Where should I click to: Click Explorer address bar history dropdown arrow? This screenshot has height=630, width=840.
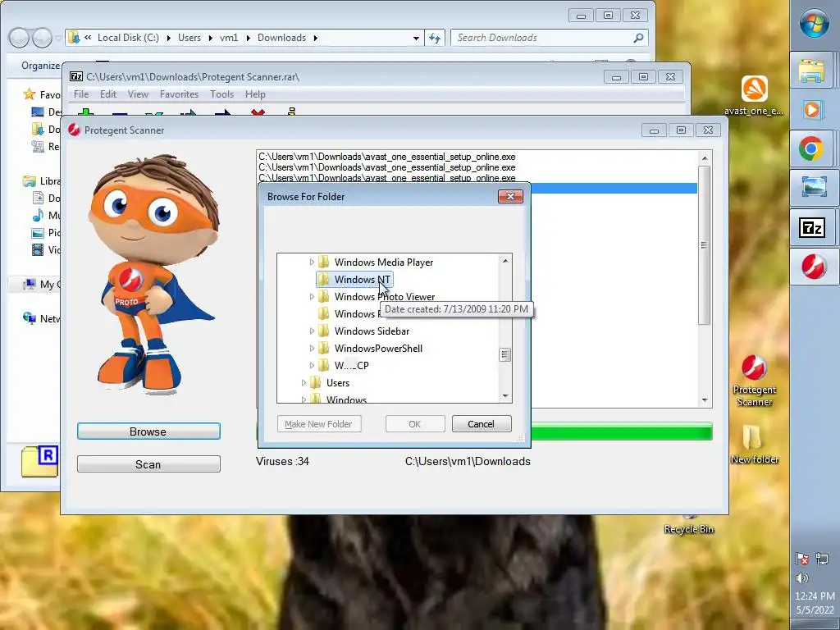(x=416, y=38)
